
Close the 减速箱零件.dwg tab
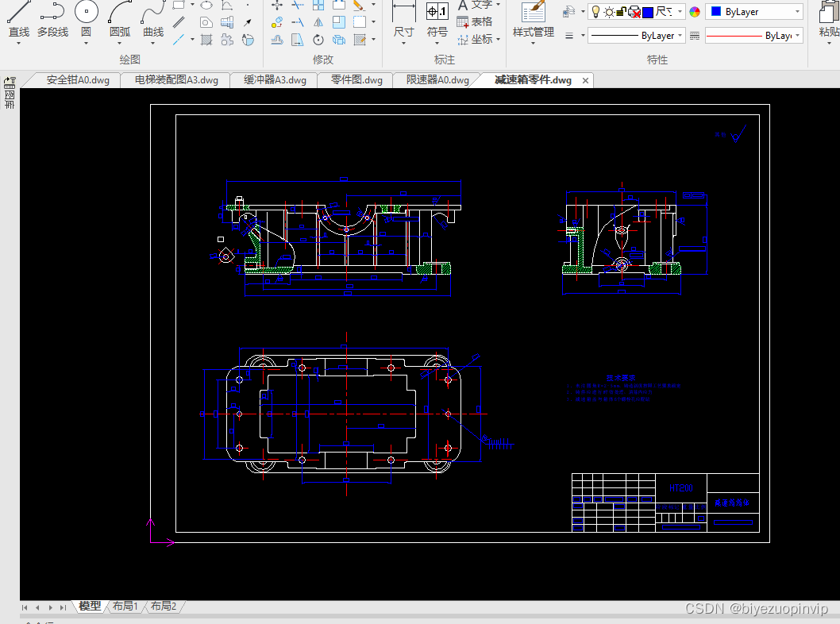(x=585, y=80)
